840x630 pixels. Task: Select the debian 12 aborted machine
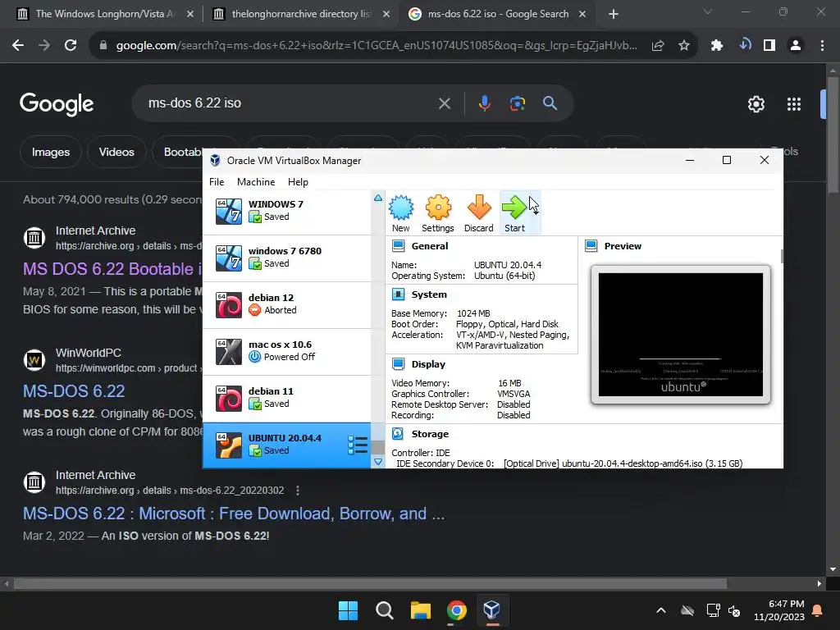[286, 305]
